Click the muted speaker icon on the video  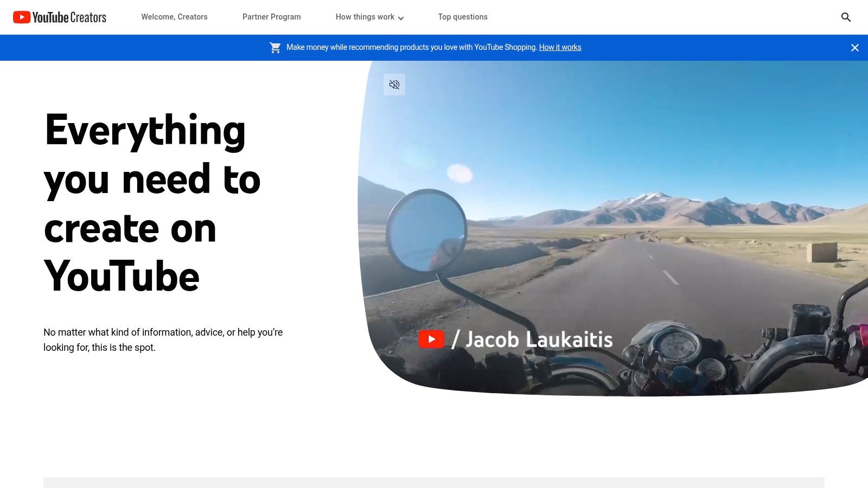point(394,84)
